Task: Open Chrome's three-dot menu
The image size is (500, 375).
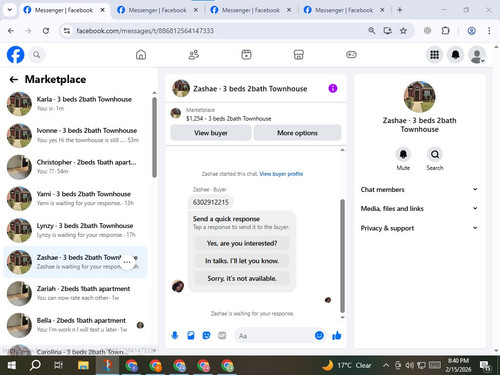Action: pyautogui.click(x=489, y=31)
